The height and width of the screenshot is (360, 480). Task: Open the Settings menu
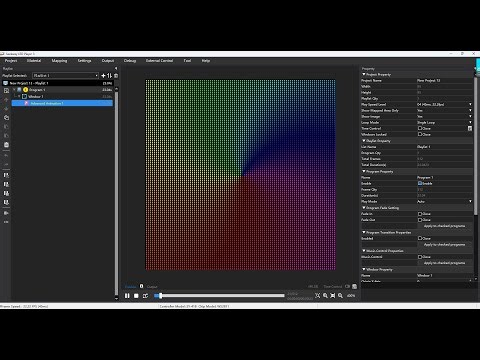[x=84, y=61]
